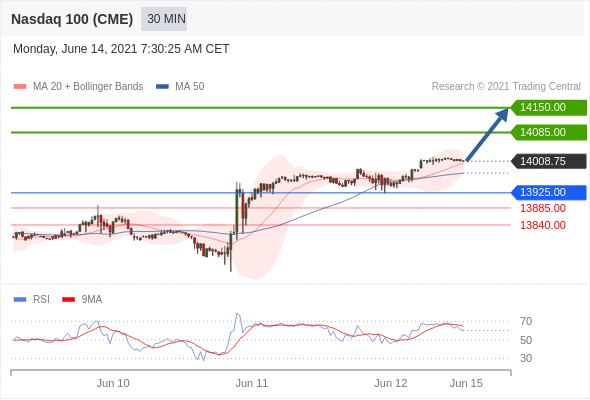Click the 13840.00 red support label

[x=543, y=225]
